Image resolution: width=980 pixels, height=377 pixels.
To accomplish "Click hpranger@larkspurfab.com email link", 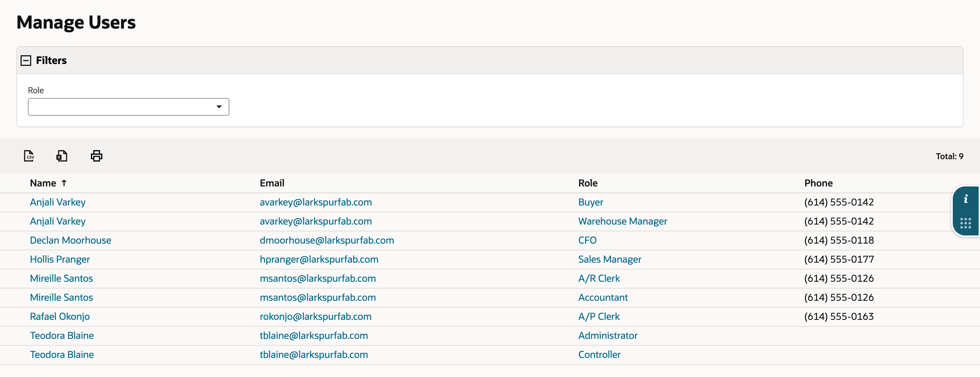I will coord(319,260).
